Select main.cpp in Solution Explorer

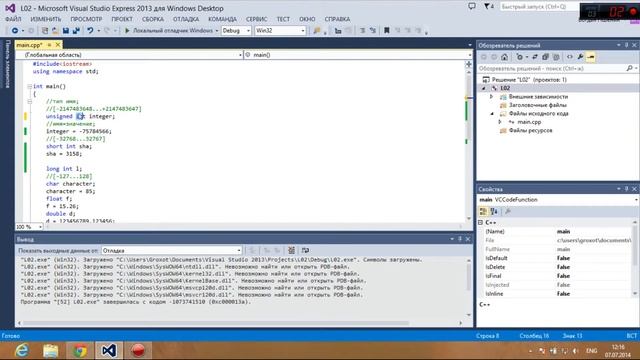pyautogui.click(x=529, y=122)
